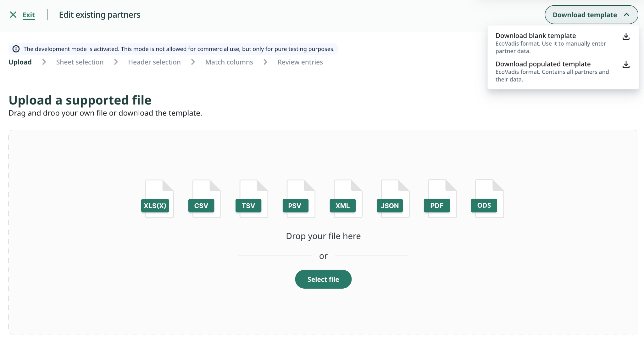The image size is (644, 351).
Task: Click chevron after Header selection step
Action: (193, 62)
